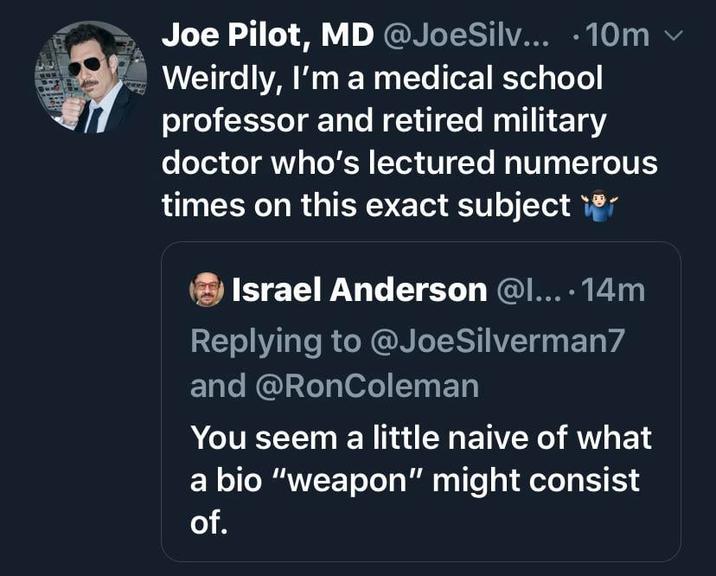Open the @JoeSilverman7 mention
716x576 pixels.
[x=496, y=339]
